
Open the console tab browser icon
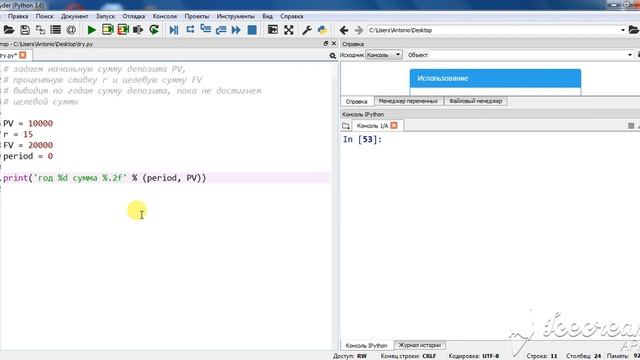[x=346, y=126]
